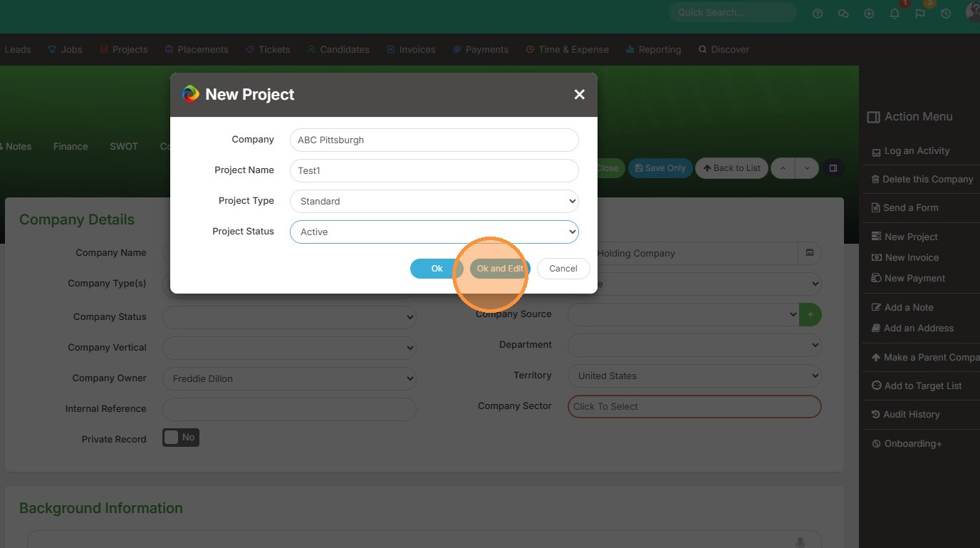Screen dimensions: 980x548
Task: Open the Invoices menu
Action: [411, 49]
